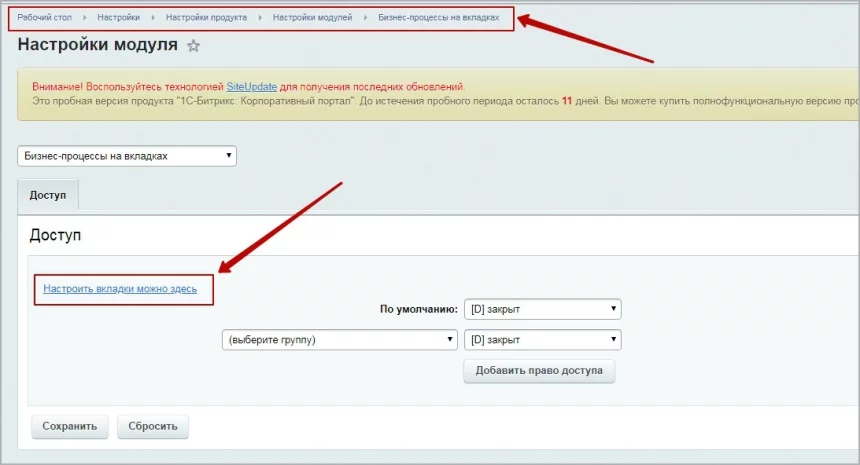Viewport: 860px width, 465px height.
Task: Add module settings page to favorites star
Action: click(194, 46)
